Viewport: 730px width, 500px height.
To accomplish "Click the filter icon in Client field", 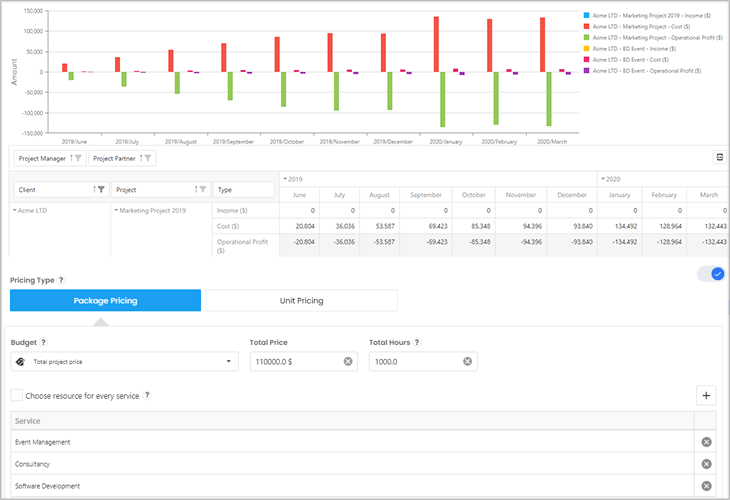I will 101,189.
